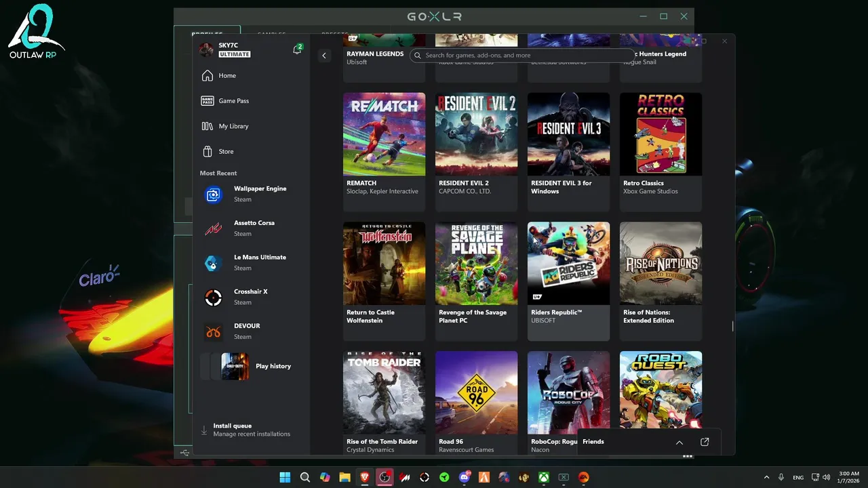Screen dimensions: 868x488
Task: Switch ENG input language indicator
Action: click(798, 477)
